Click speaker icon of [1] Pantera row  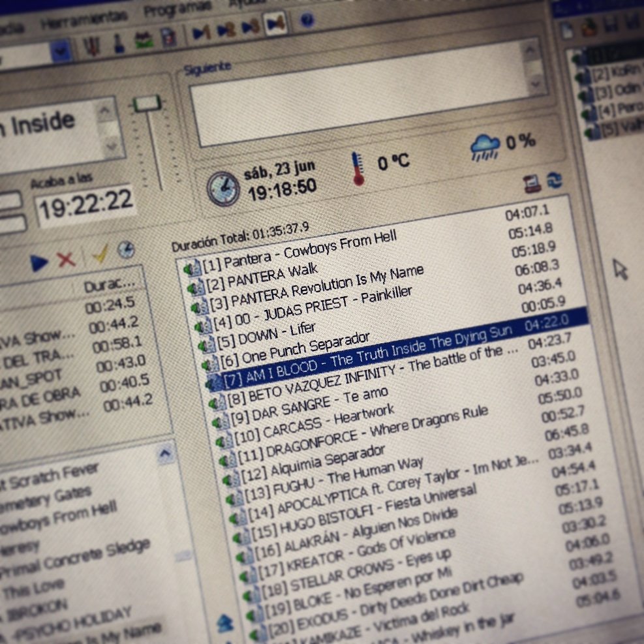coord(192,268)
